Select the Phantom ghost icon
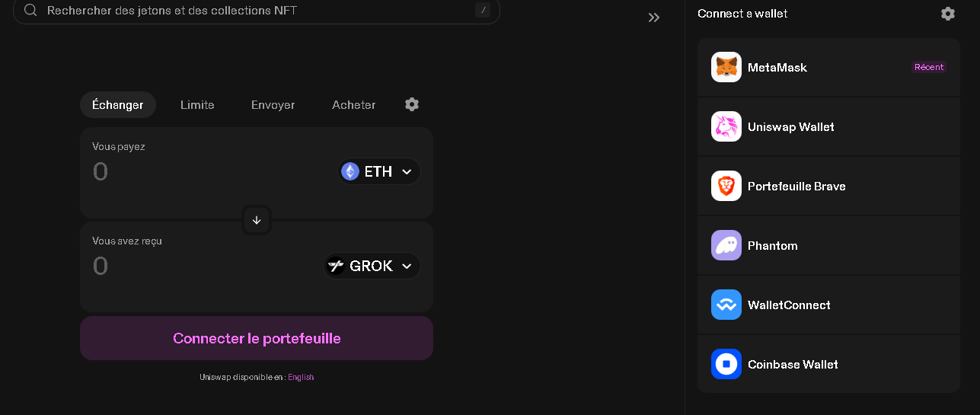This screenshot has height=415, width=980. click(726, 245)
